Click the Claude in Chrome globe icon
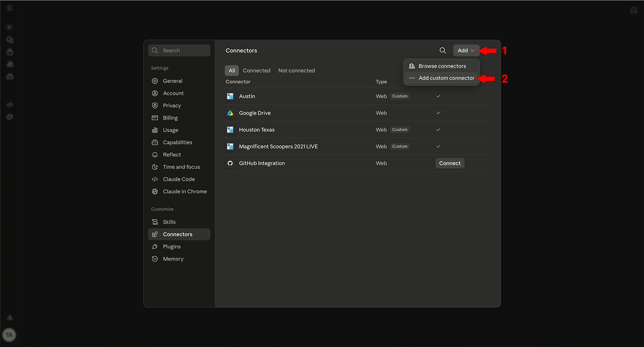Viewport: 644px width, 347px height. (155, 192)
